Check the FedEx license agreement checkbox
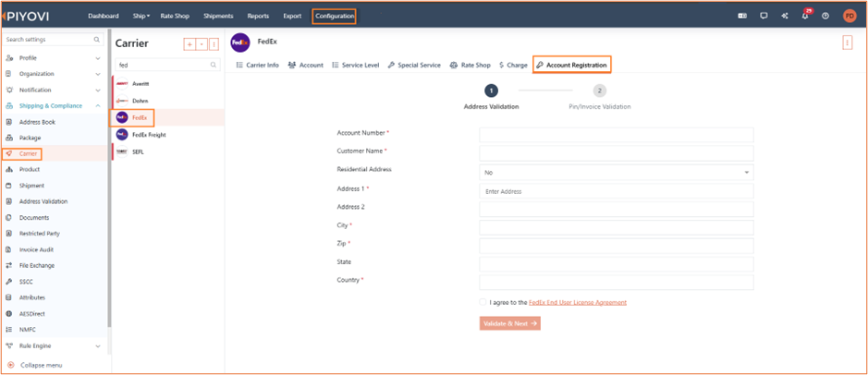The image size is (868, 375). tap(483, 302)
